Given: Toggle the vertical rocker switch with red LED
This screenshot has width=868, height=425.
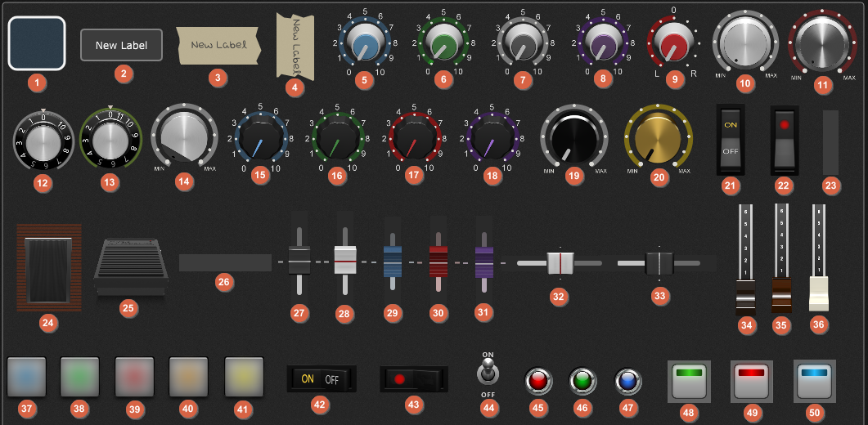Looking at the screenshot, I should 785,140.
